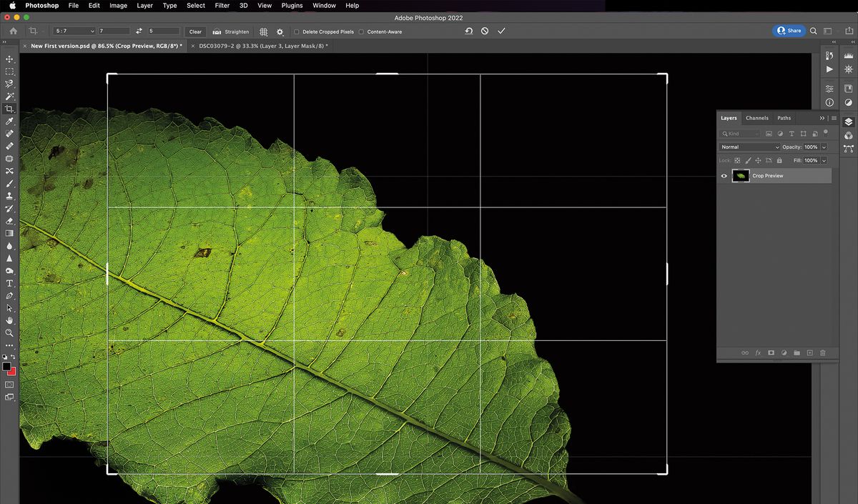
Task: Commit the crop with the checkmark
Action: pyautogui.click(x=501, y=31)
